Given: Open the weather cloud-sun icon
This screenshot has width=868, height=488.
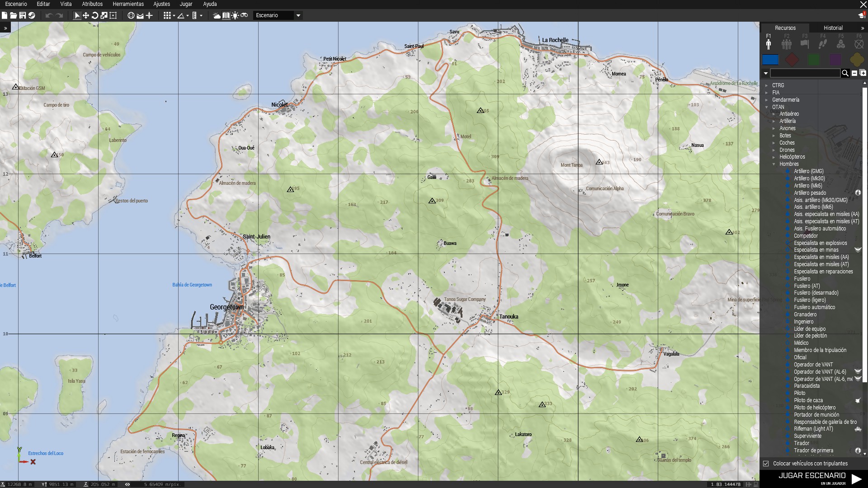Looking at the screenshot, I should point(217,15).
